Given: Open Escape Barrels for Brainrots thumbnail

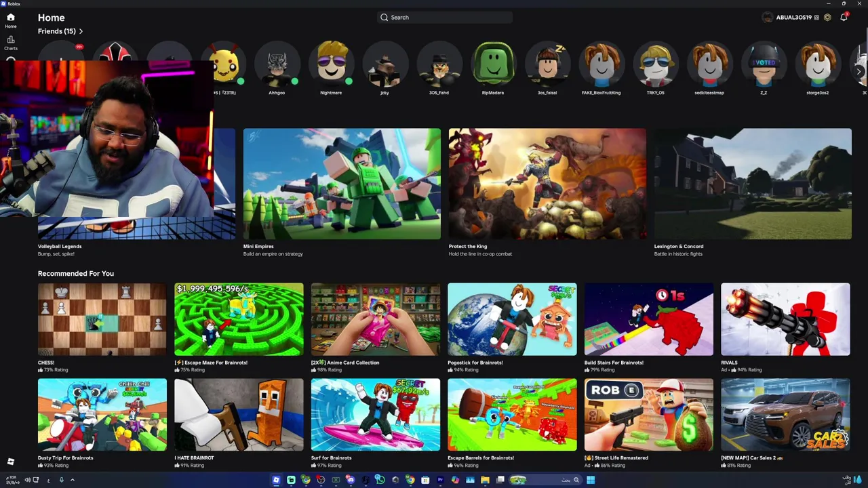Looking at the screenshot, I should (512, 415).
